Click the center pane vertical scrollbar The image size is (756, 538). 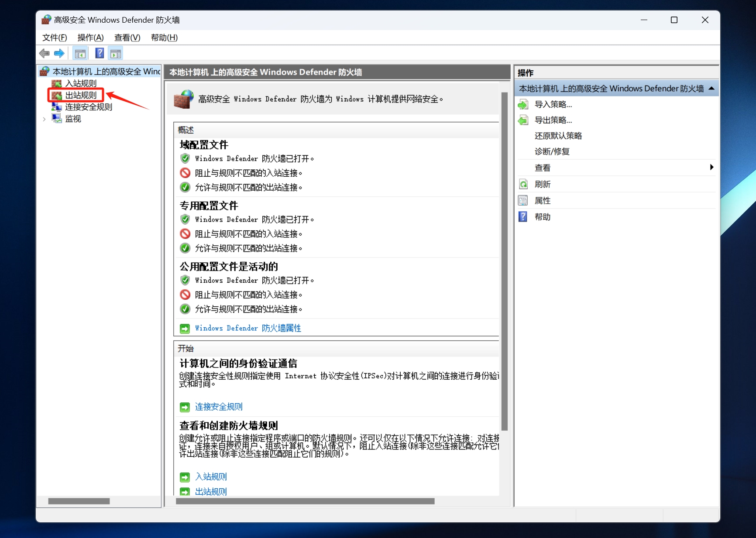[505, 262]
